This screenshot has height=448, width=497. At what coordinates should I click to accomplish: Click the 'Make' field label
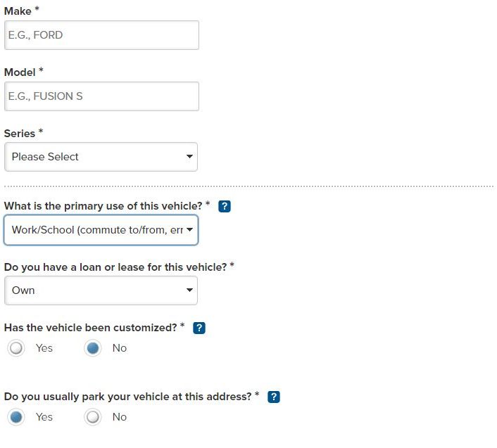coord(18,11)
